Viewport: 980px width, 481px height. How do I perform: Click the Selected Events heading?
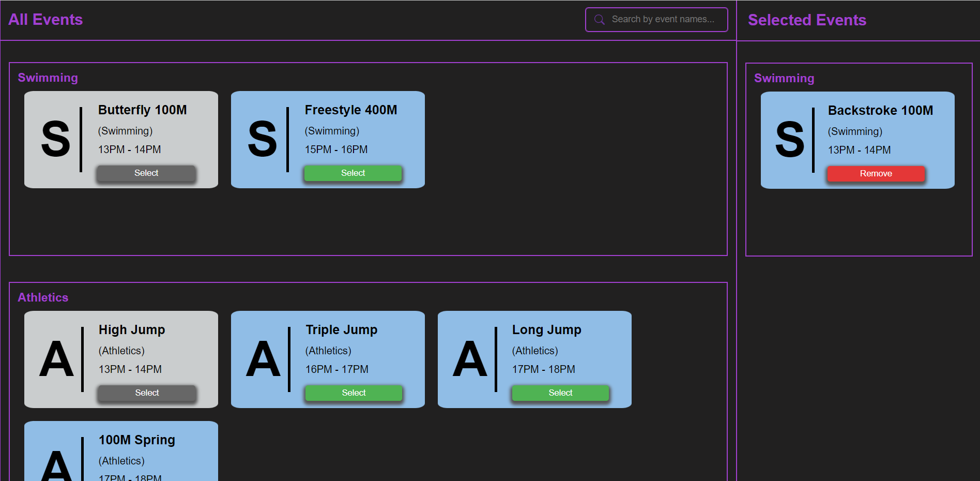807,20
